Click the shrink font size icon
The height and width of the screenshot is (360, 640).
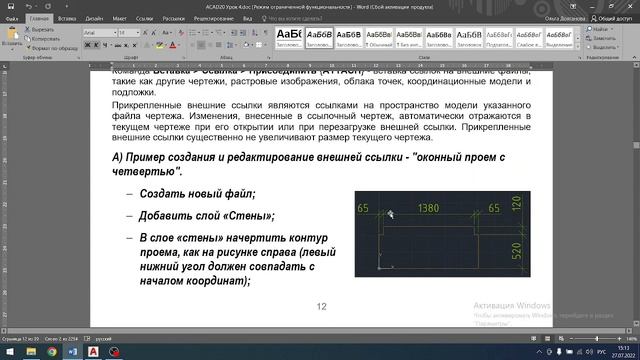154,33
